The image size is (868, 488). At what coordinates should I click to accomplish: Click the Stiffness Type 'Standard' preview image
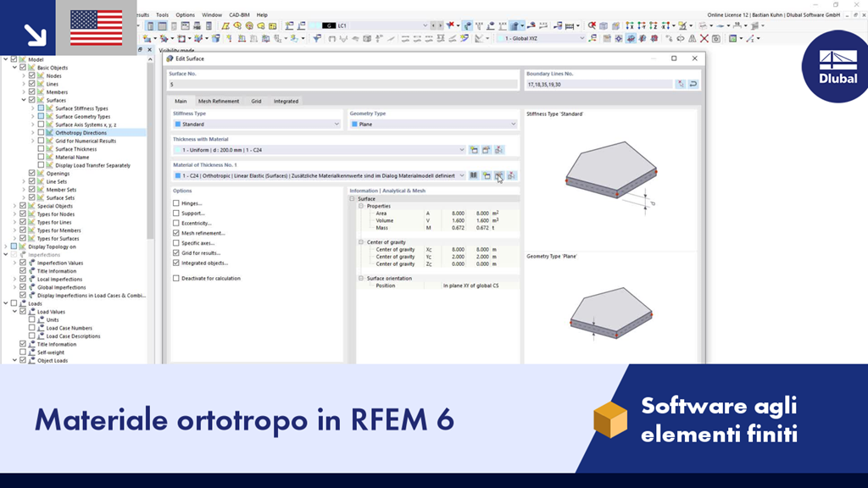pyautogui.click(x=611, y=176)
